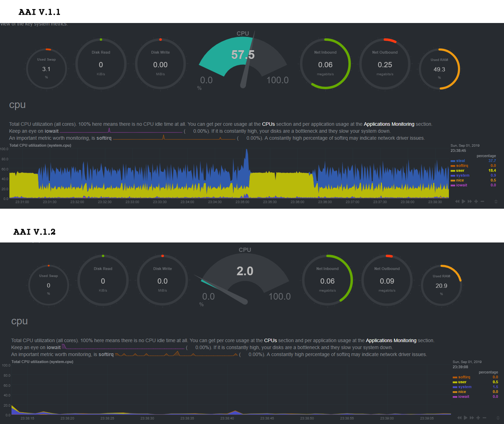This screenshot has height=424, width=504.
Task: Open Applications Monitoring link in V.1.1 description
Action: click(389, 124)
